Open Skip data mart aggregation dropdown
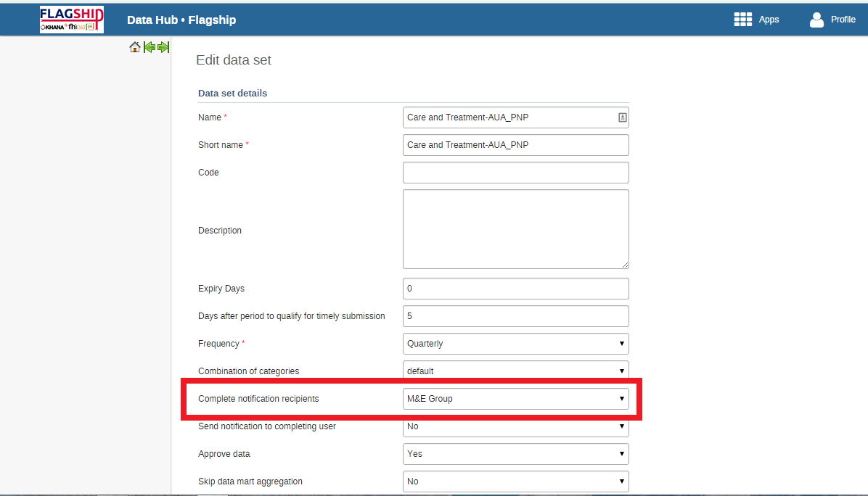Image resolution: width=868 pixels, height=496 pixels. pos(516,481)
